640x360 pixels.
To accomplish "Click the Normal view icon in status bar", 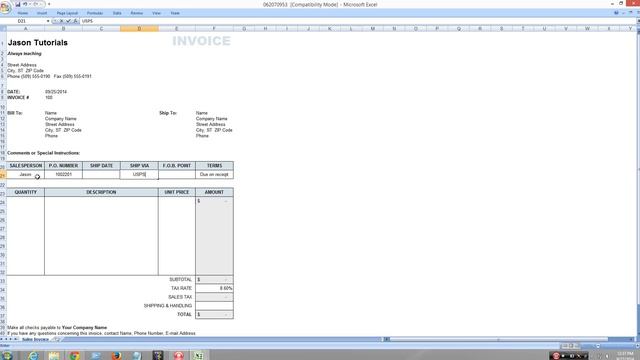I will click(565, 346).
